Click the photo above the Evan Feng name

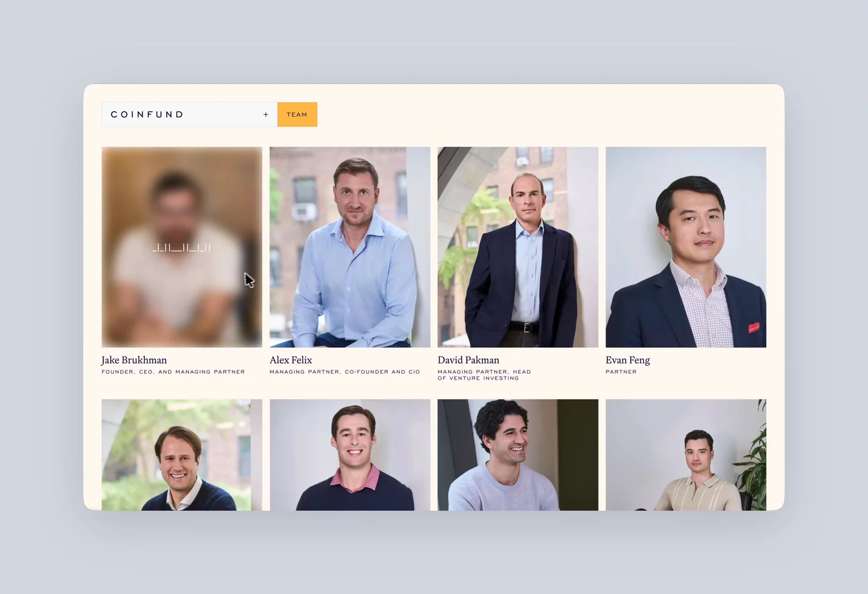[x=686, y=247]
